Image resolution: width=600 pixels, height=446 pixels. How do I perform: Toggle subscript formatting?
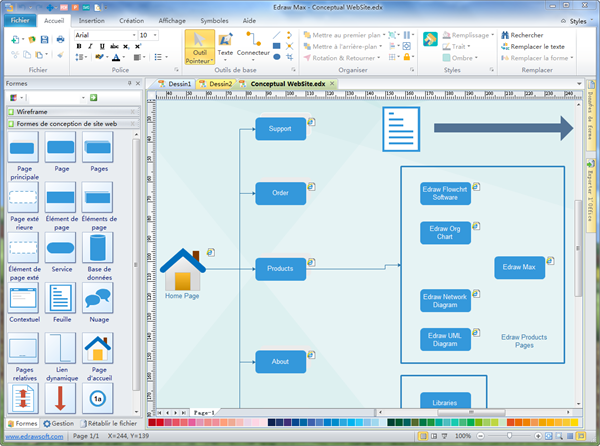(126, 46)
